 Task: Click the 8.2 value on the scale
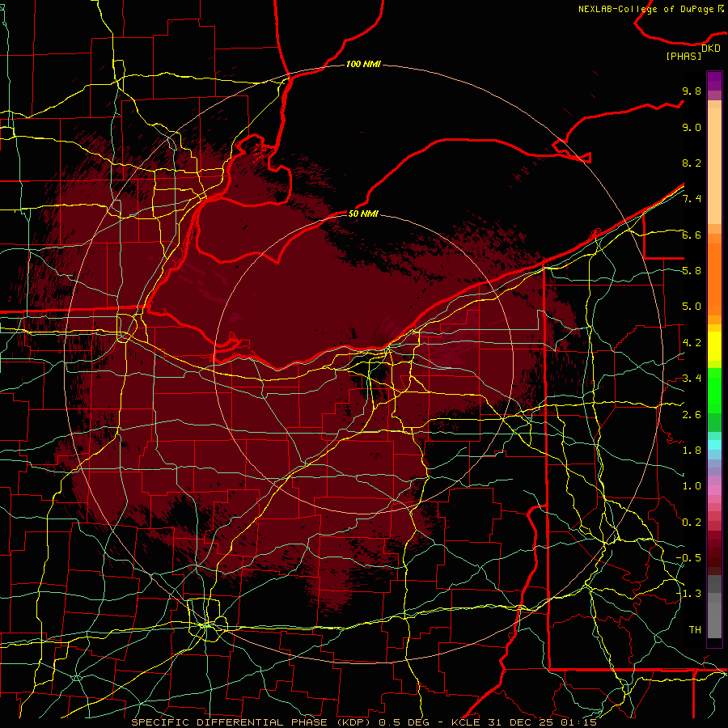point(692,163)
